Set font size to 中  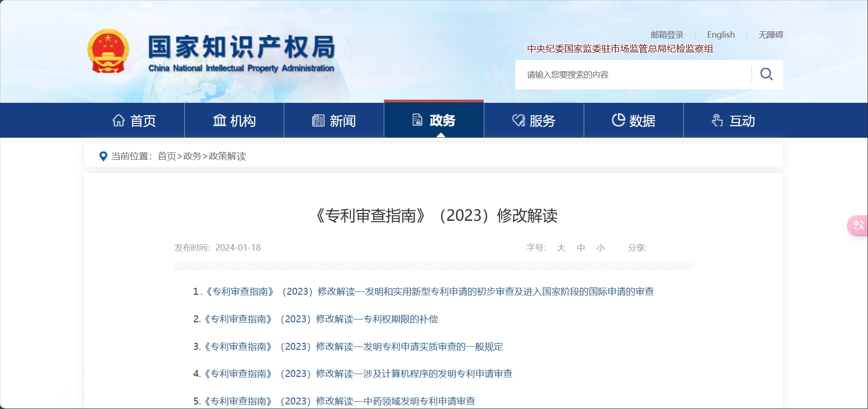(581, 248)
